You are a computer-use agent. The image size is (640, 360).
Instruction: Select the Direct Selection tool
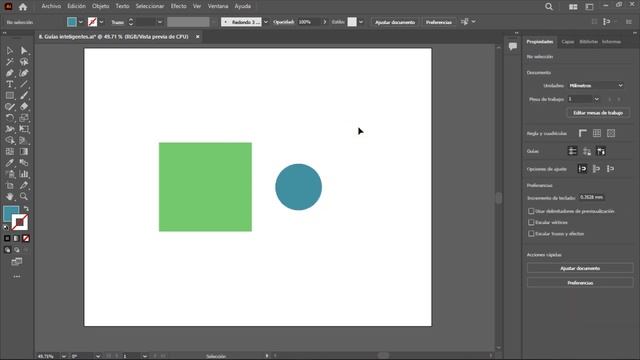pyautogui.click(x=24, y=51)
